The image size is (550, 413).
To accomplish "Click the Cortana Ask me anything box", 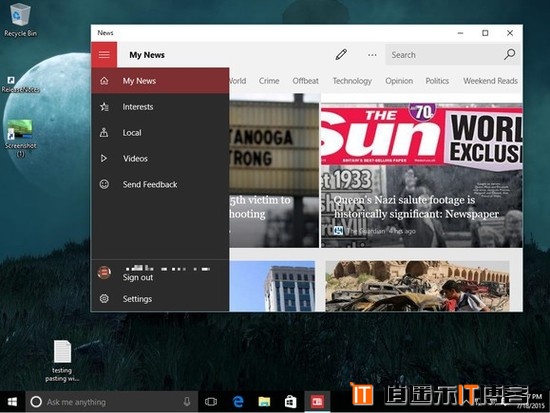I will pos(112,402).
